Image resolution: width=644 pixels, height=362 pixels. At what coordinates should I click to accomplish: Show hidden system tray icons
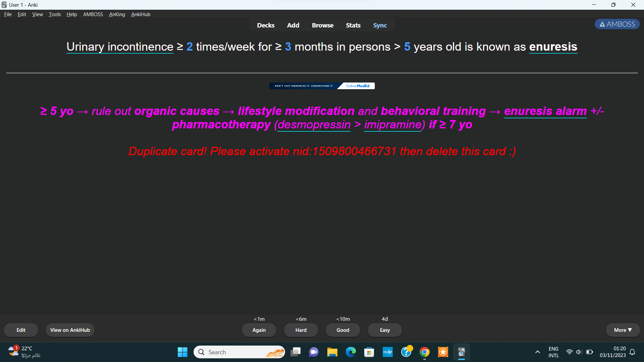pos(537,352)
